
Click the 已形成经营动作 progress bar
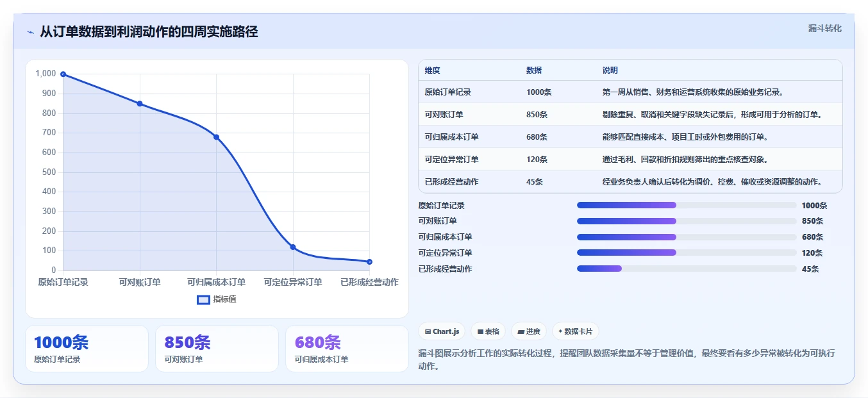coord(687,269)
